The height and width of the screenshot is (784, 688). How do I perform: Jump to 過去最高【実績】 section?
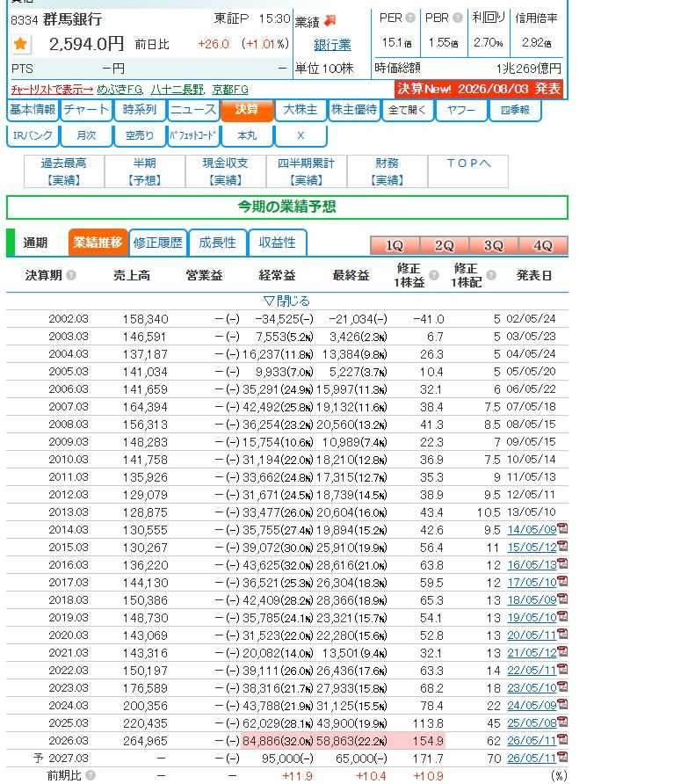coord(64,171)
